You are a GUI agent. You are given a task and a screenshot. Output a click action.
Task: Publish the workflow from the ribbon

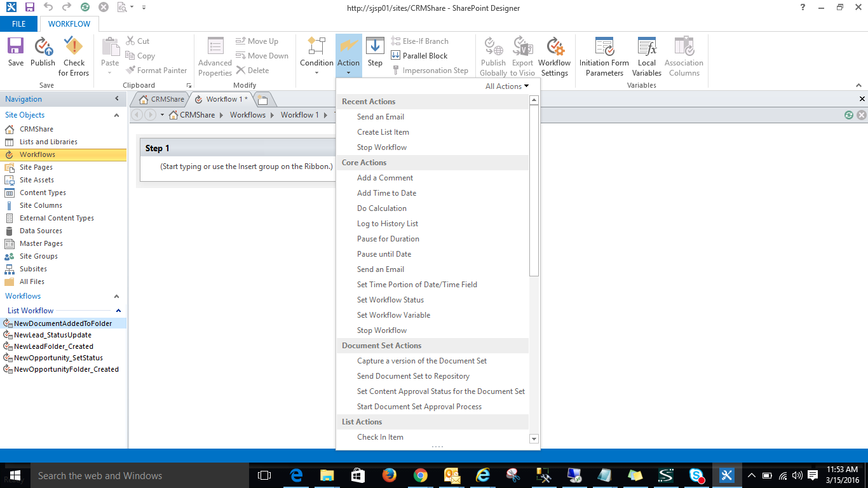[x=43, y=52]
